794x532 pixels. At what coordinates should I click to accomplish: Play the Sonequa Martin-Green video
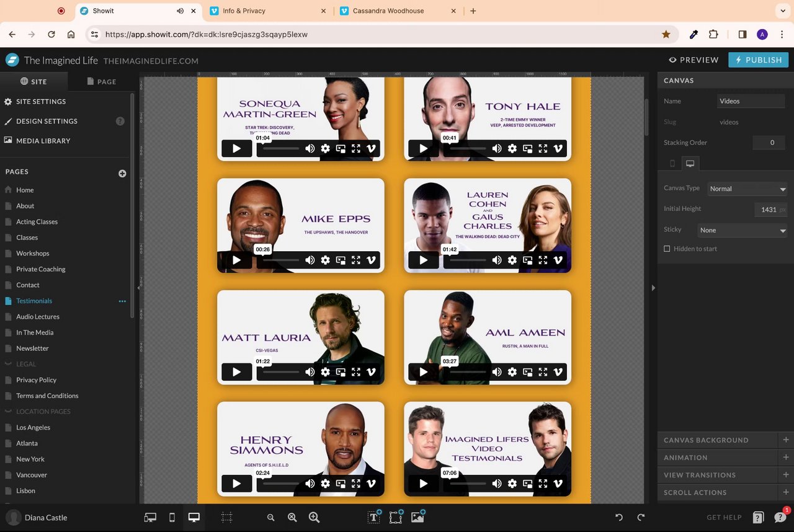237,149
